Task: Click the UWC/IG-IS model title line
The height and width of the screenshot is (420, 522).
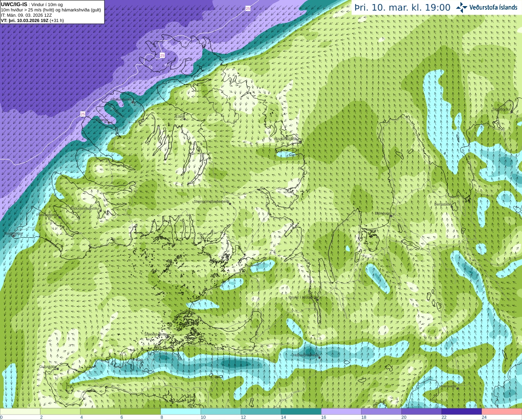Action: (x=32, y=4)
